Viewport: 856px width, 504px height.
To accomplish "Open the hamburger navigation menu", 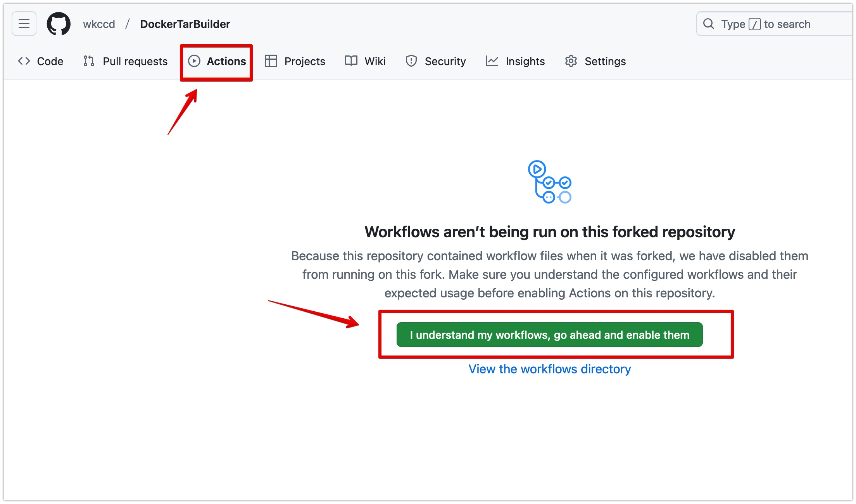I will pyautogui.click(x=24, y=24).
